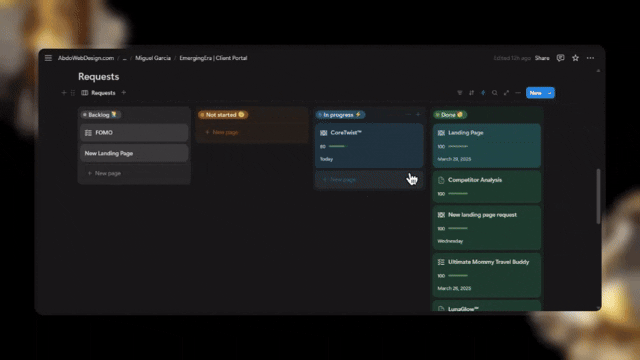This screenshot has width=640, height=360.
Task: Click the CoreTwist card icon
Action: click(x=324, y=133)
